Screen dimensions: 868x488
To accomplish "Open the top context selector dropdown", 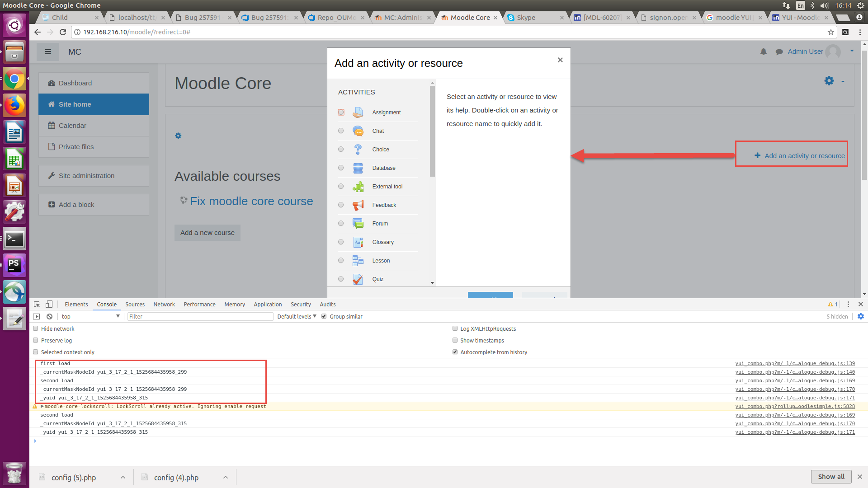I will [90, 317].
